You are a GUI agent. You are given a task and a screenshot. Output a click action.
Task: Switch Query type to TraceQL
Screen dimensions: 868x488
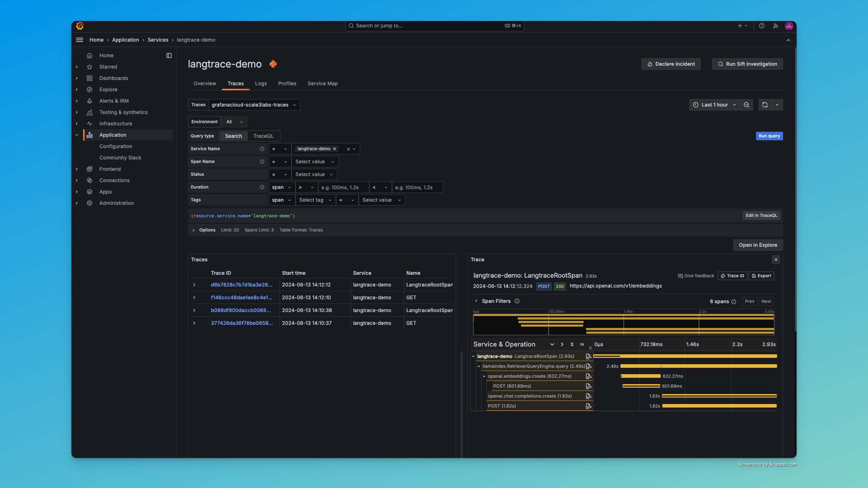click(264, 136)
